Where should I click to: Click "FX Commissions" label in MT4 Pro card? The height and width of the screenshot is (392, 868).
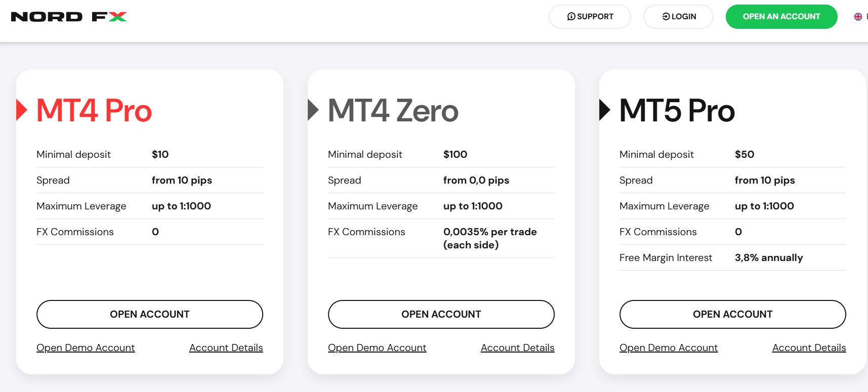tap(75, 232)
